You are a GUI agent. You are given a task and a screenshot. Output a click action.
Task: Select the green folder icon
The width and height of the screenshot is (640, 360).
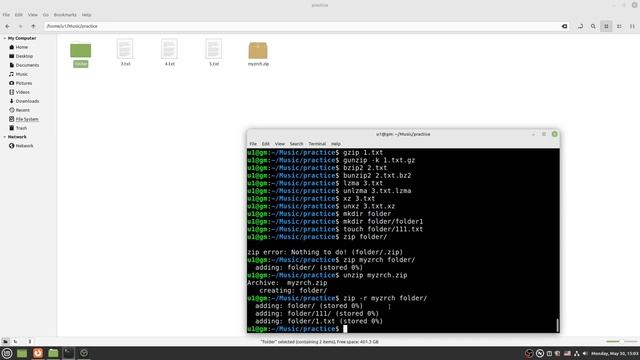pyautogui.click(x=80, y=50)
